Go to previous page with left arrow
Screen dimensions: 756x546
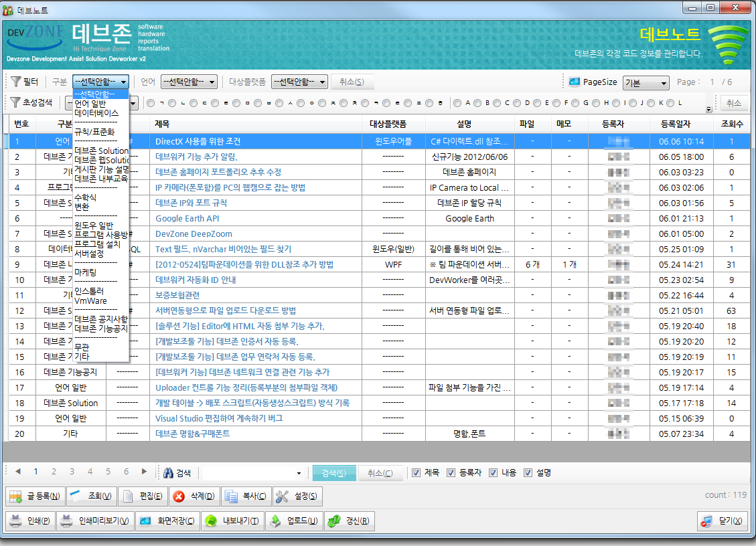(x=18, y=471)
